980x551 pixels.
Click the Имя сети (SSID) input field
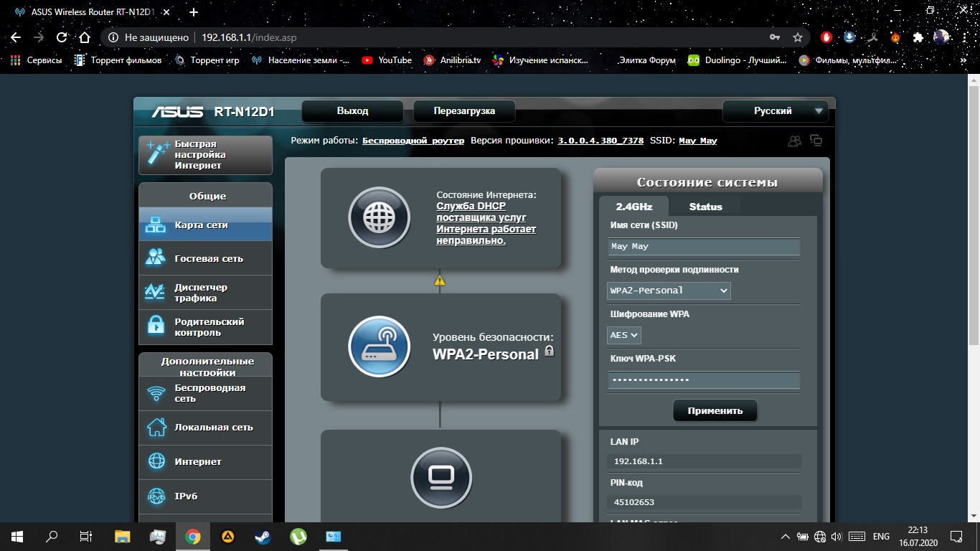click(x=704, y=246)
